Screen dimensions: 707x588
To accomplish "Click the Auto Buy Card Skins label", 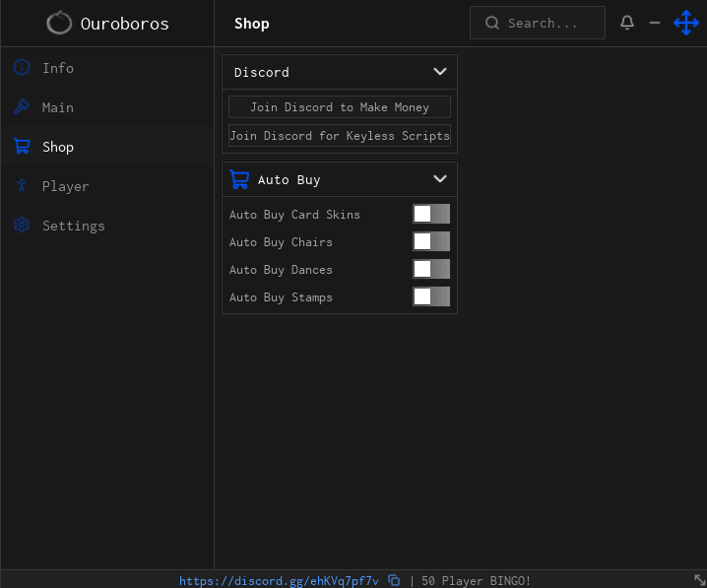I will (x=294, y=214).
